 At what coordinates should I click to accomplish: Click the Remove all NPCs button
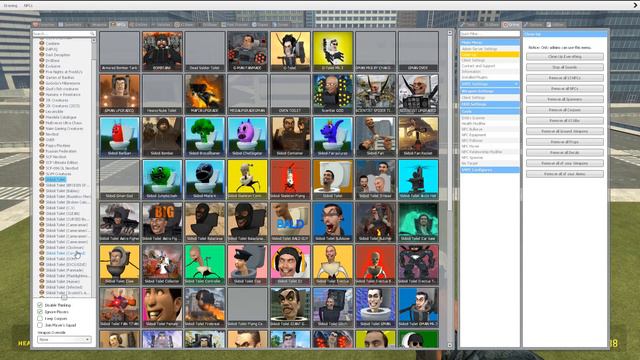tap(565, 88)
